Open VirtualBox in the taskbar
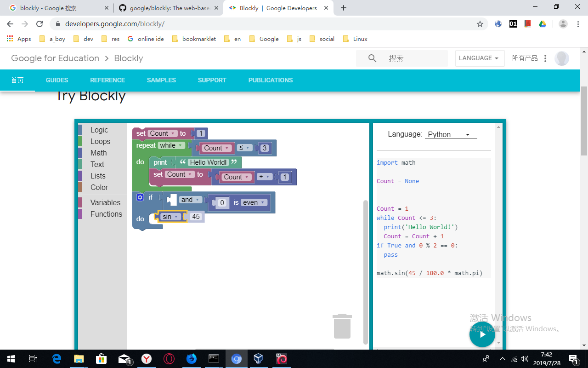 click(x=259, y=359)
